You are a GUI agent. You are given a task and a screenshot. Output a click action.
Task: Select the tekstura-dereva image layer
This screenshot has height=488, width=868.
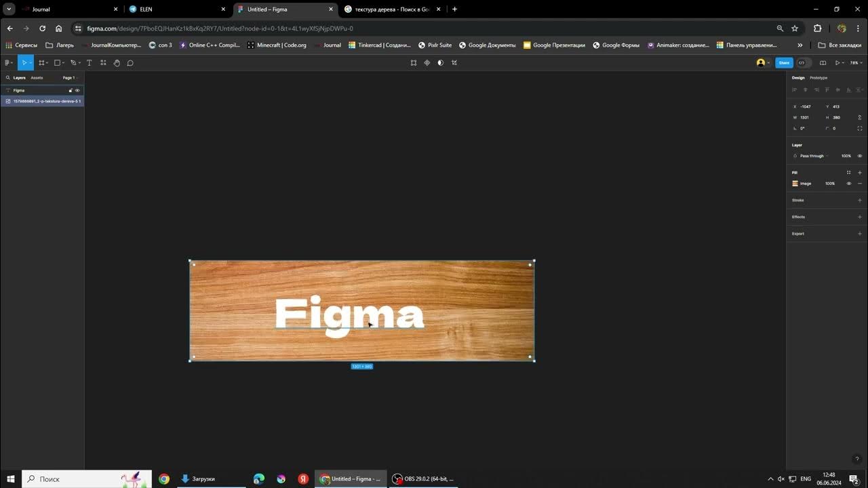click(42, 101)
